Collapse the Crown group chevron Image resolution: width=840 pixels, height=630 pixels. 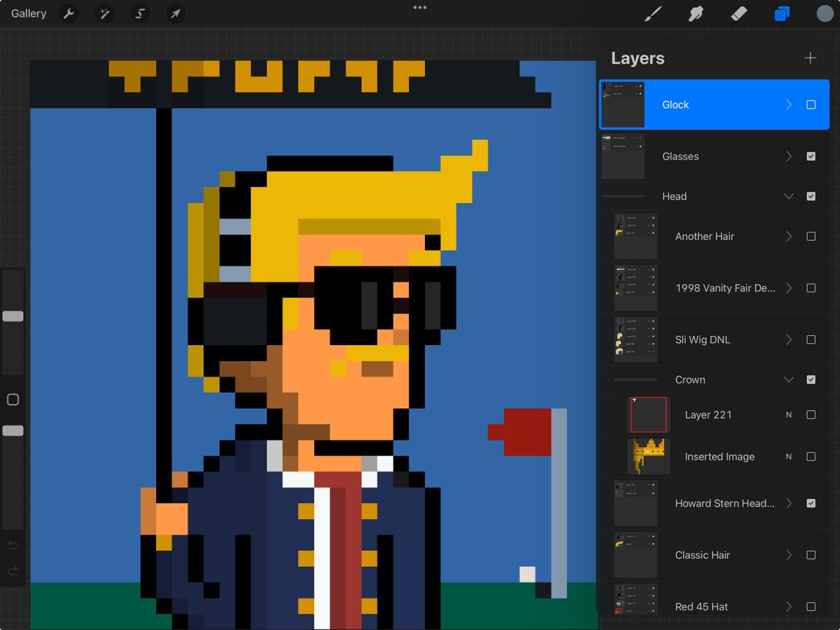point(789,379)
